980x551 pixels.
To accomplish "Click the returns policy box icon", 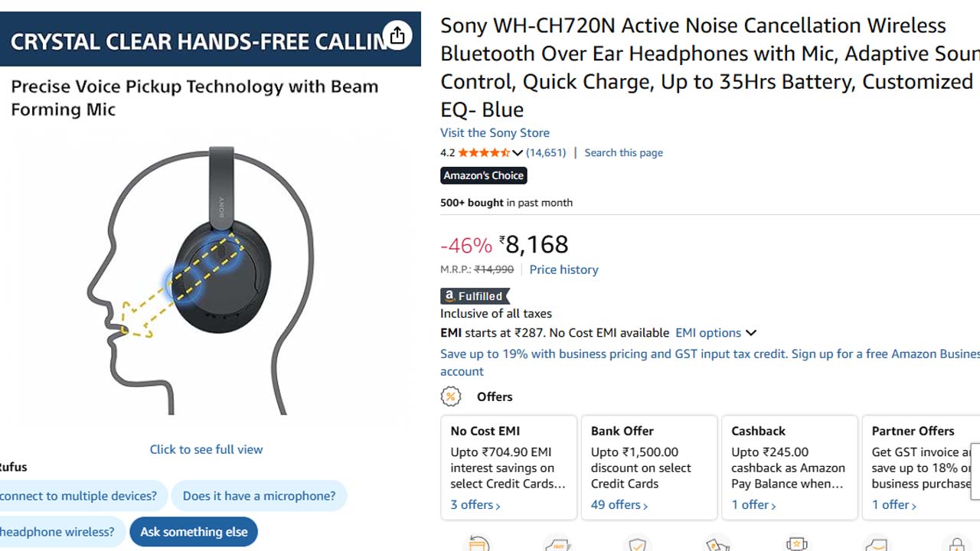I will point(479,544).
